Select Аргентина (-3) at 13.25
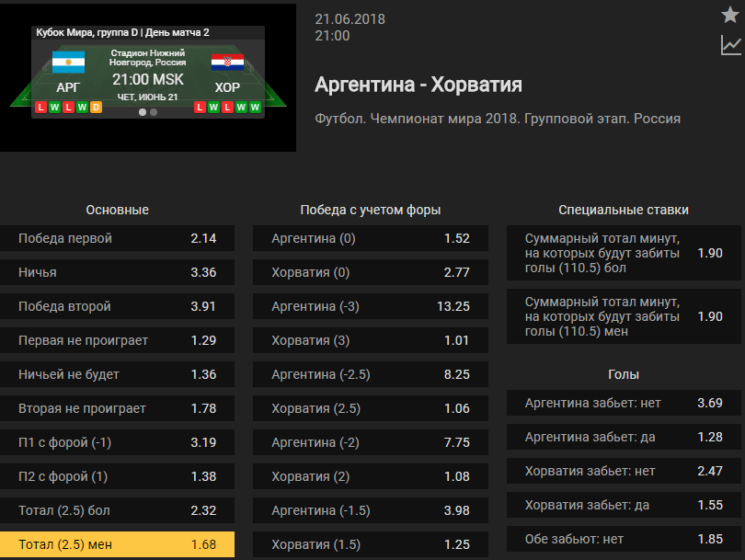The image size is (745, 560). 371,306
